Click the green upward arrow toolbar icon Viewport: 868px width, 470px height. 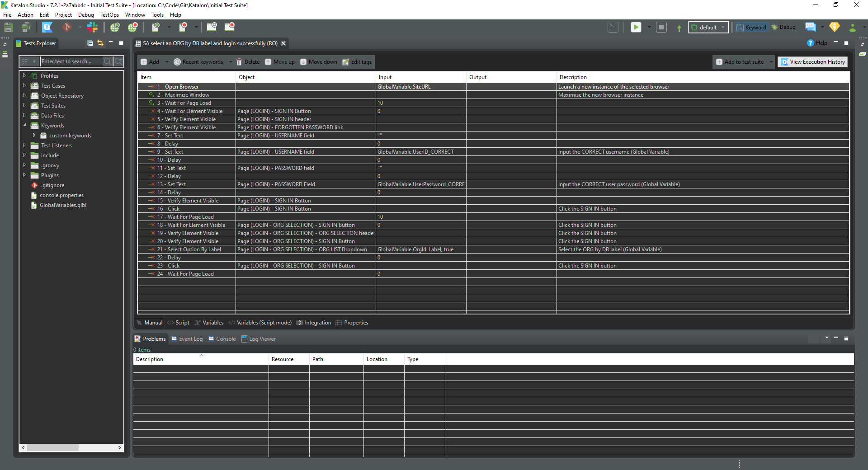click(679, 28)
